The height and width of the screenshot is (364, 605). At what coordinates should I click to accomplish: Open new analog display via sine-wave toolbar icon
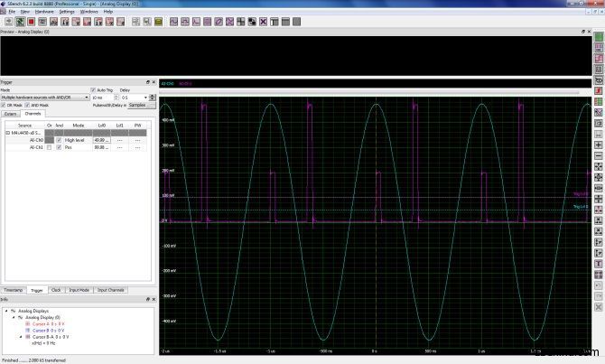(173, 22)
